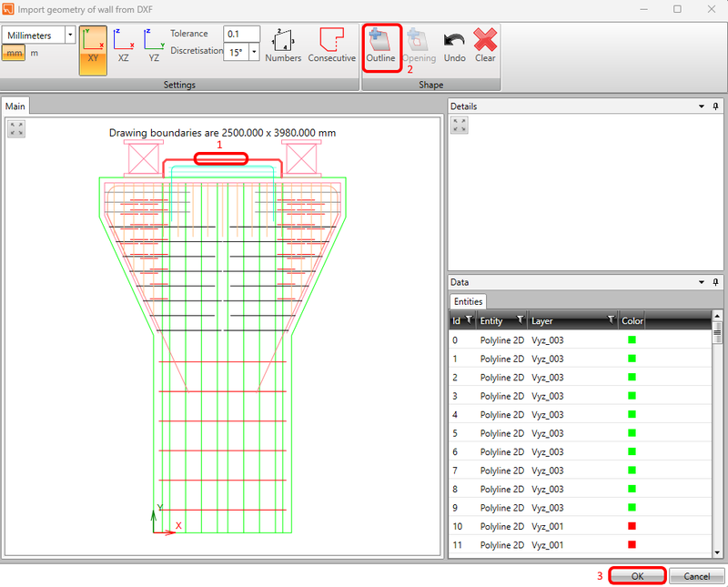The height and width of the screenshot is (587, 728).
Task: Open the Discretisation angle dropdown
Action: 252,52
